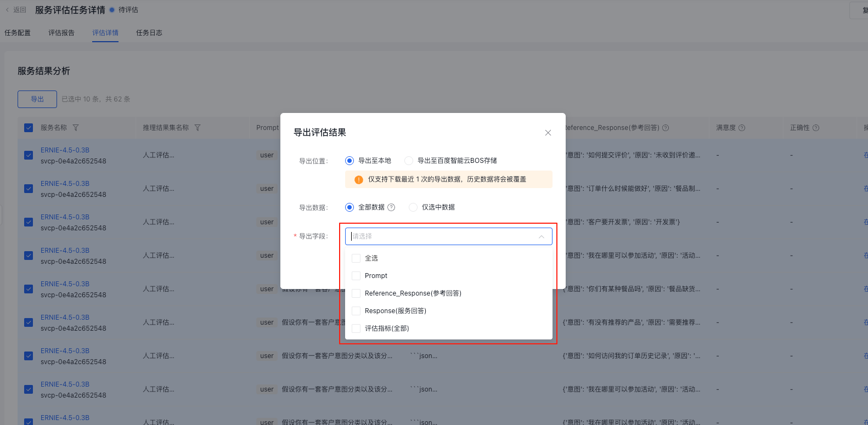This screenshot has height=425, width=868.
Task: Switch to the 评估详情 tab
Action: click(x=105, y=33)
